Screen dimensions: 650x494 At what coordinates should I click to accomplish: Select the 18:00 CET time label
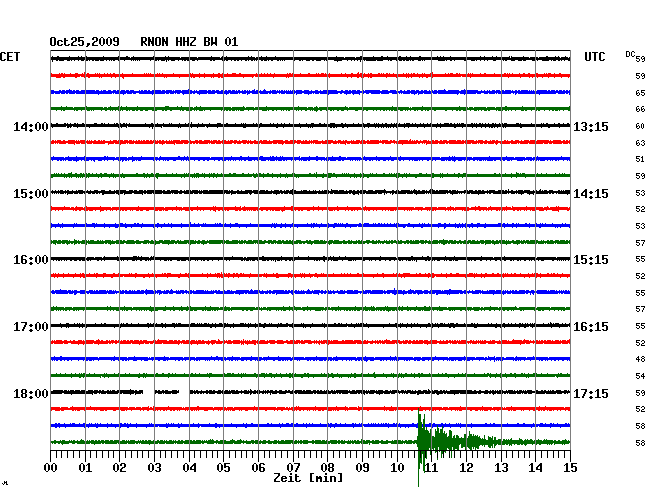point(31,393)
